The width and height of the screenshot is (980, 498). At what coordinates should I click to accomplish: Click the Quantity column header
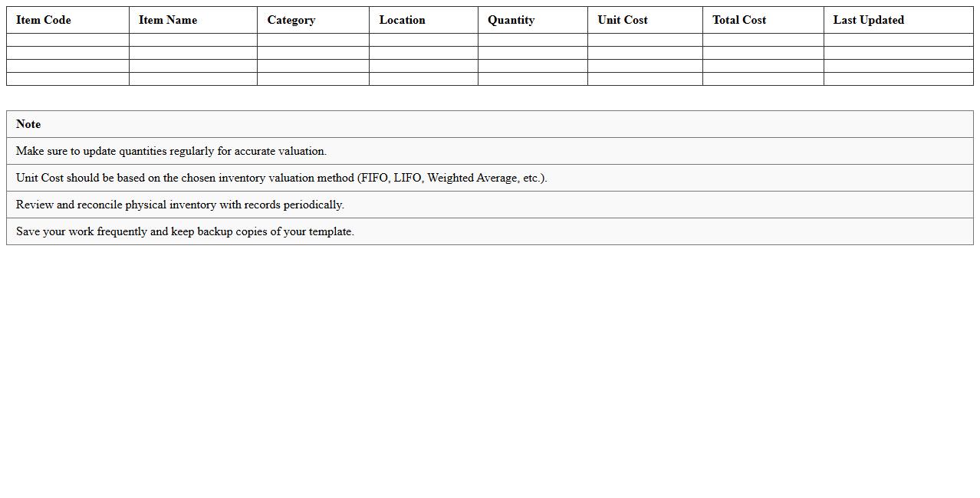pos(511,20)
